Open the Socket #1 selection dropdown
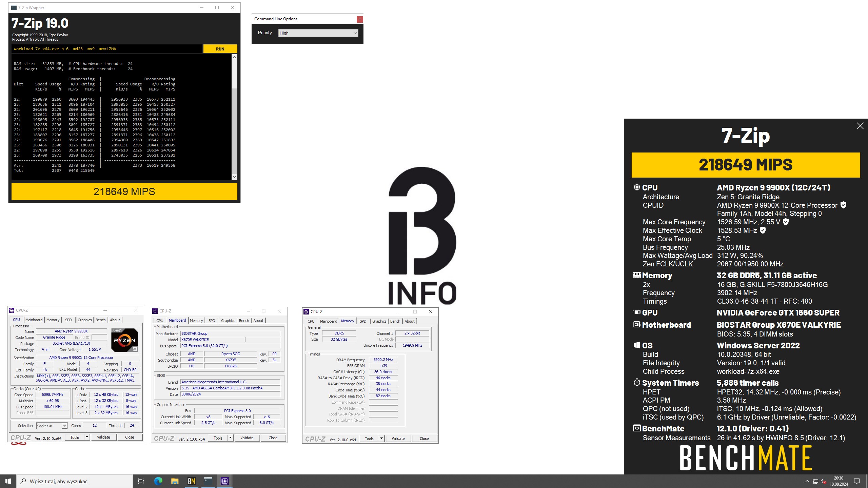Viewport: 868px width, 488px height. [x=52, y=426]
